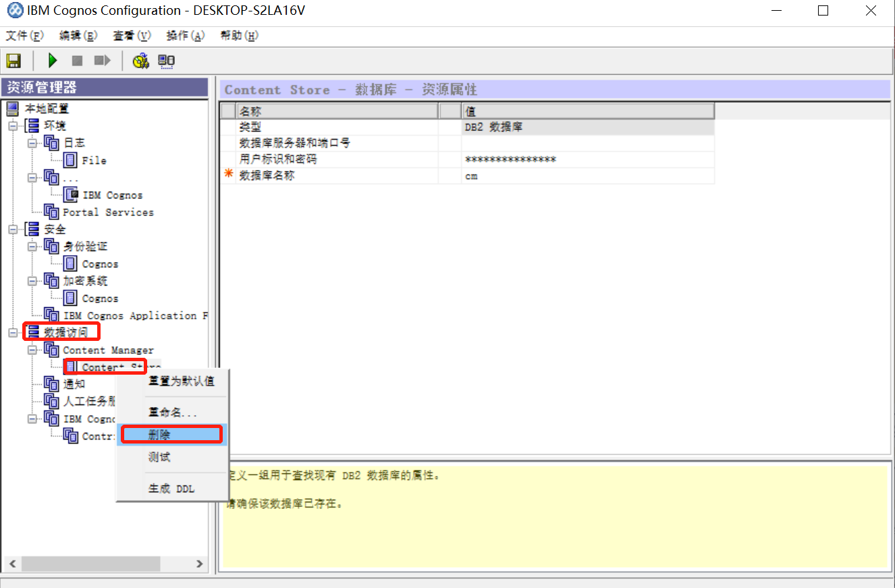Click the 用户标识和密码 masked value
The width and height of the screenshot is (895, 588).
tap(510, 159)
